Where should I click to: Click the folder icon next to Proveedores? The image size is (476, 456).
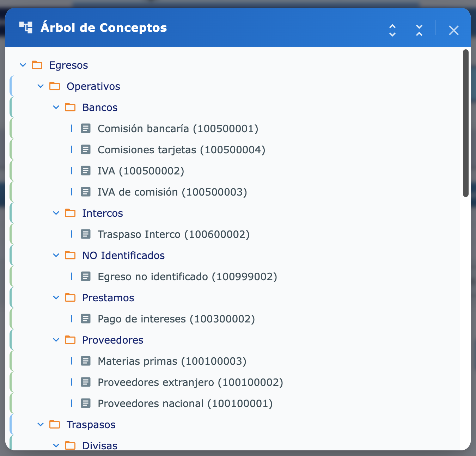pos(71,340)
